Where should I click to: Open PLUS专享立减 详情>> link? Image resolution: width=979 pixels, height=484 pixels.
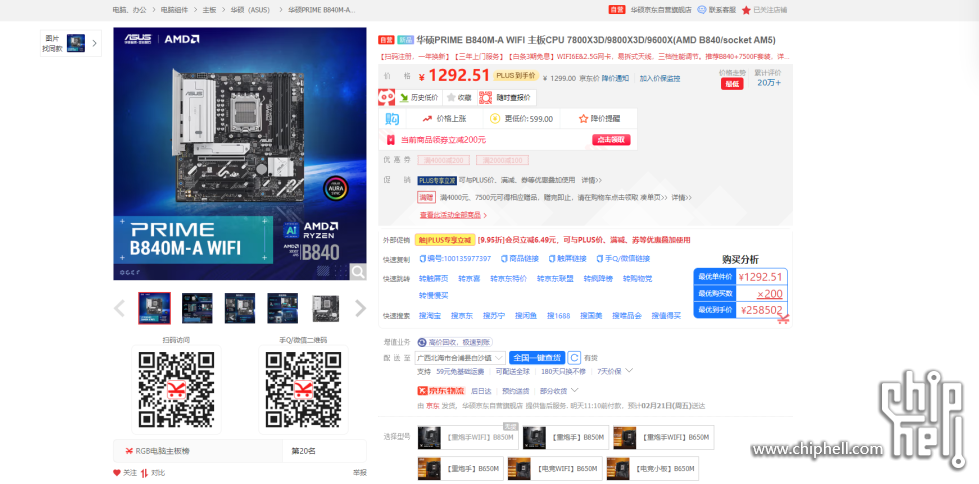(x=591, y=180)
